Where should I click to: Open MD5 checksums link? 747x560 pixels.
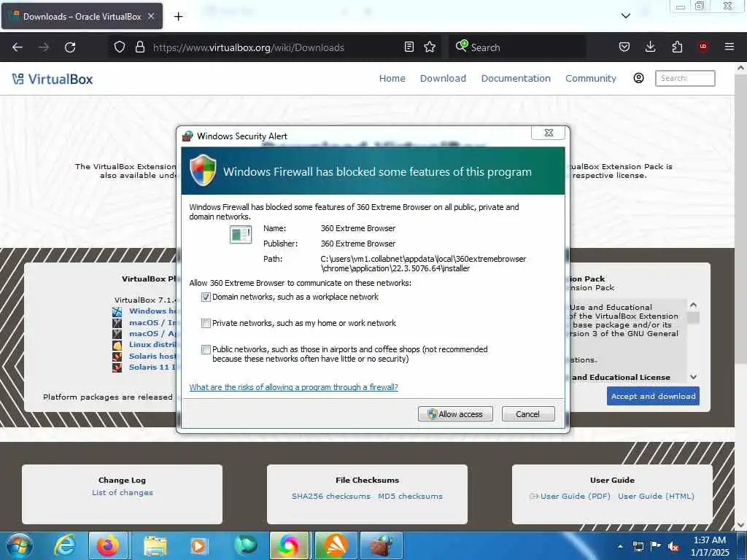[410, 496]
